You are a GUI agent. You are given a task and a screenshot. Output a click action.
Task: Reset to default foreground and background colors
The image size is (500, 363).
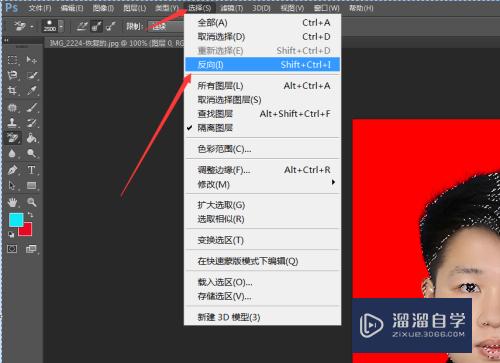tap(11, 234)
